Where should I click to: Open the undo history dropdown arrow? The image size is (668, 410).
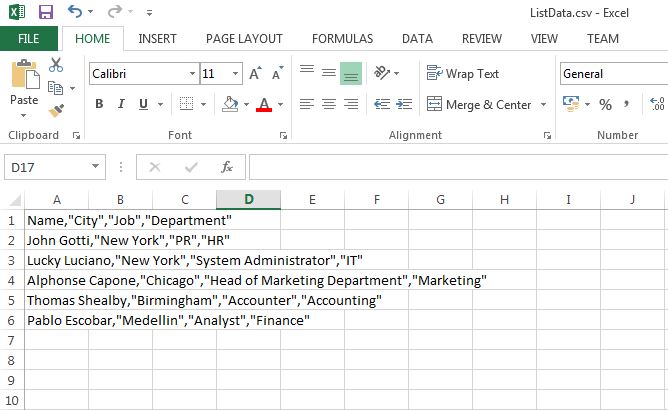[x=90, y=12]
